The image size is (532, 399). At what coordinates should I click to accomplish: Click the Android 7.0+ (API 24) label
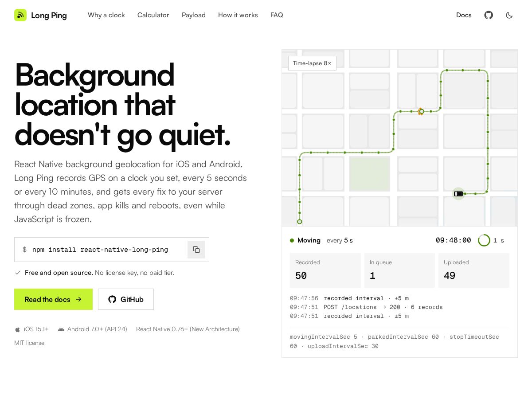(x=97, y=329)
